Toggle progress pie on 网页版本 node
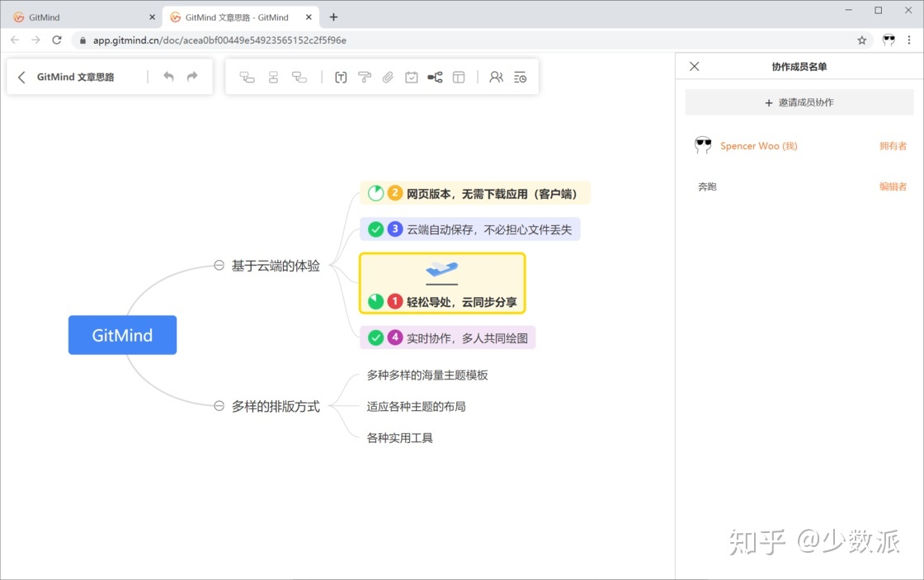This screenshot has height=580, width=924. pos(375,194)
